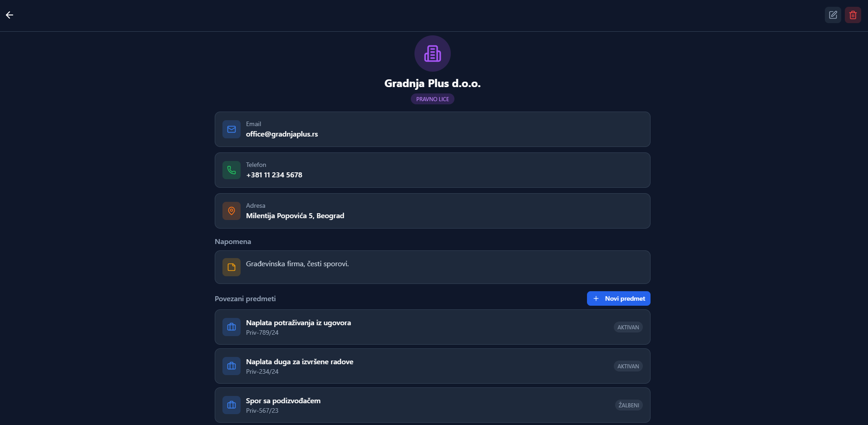Click the address Milentija Popovića 5, Beograd
Screen dimensions: 868x425
tap(295, 216)
